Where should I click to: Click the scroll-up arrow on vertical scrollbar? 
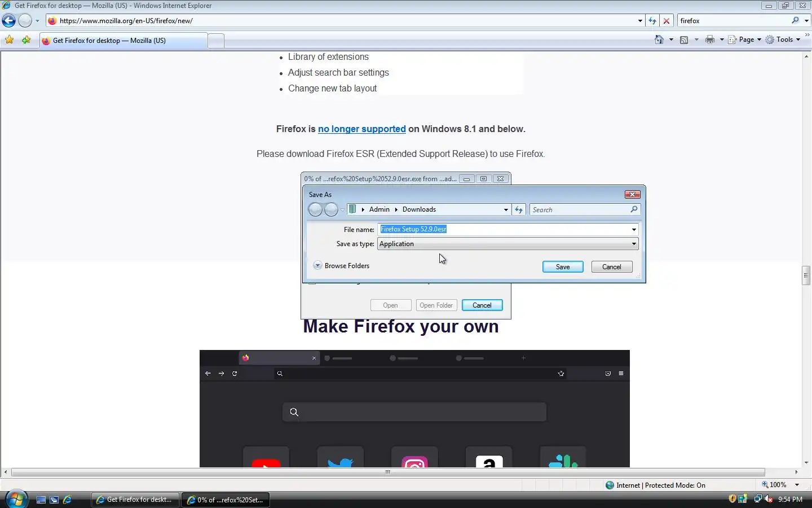point(806,55)
